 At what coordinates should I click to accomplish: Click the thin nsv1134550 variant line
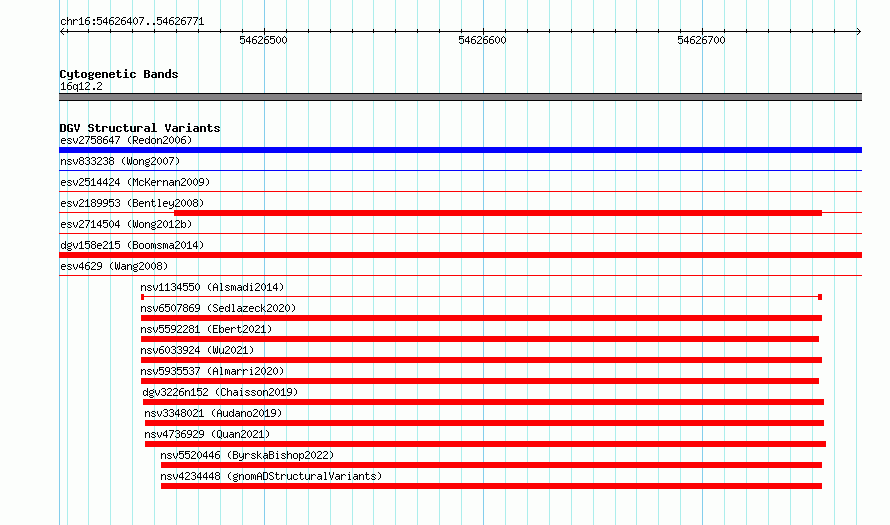[481, 297]
